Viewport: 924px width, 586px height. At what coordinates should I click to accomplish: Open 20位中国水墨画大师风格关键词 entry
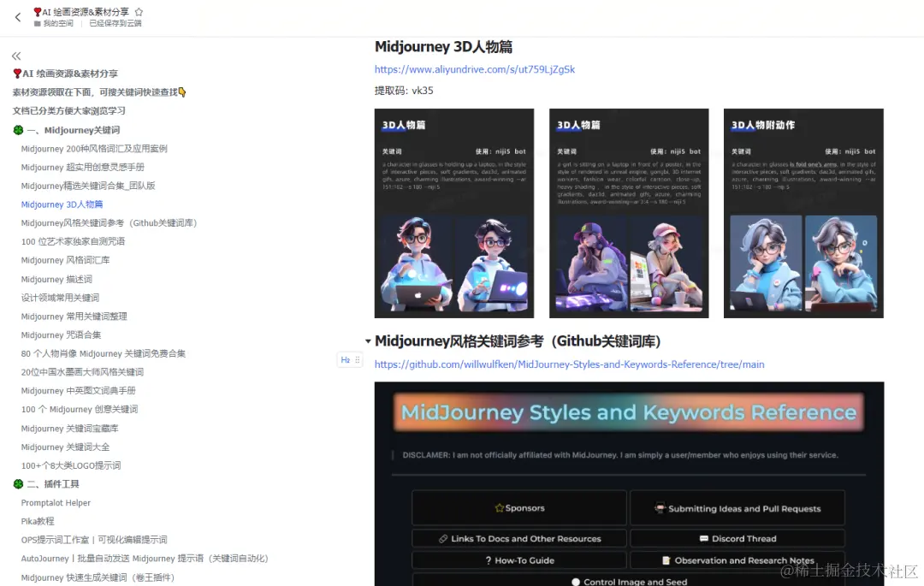pyautogui.click(x=82, y=371)
